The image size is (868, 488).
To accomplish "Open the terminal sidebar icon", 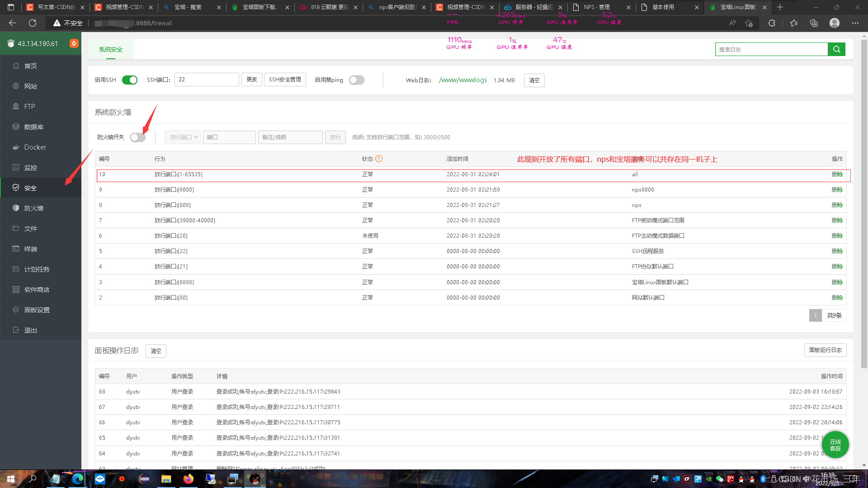I will tap(16, 249).
